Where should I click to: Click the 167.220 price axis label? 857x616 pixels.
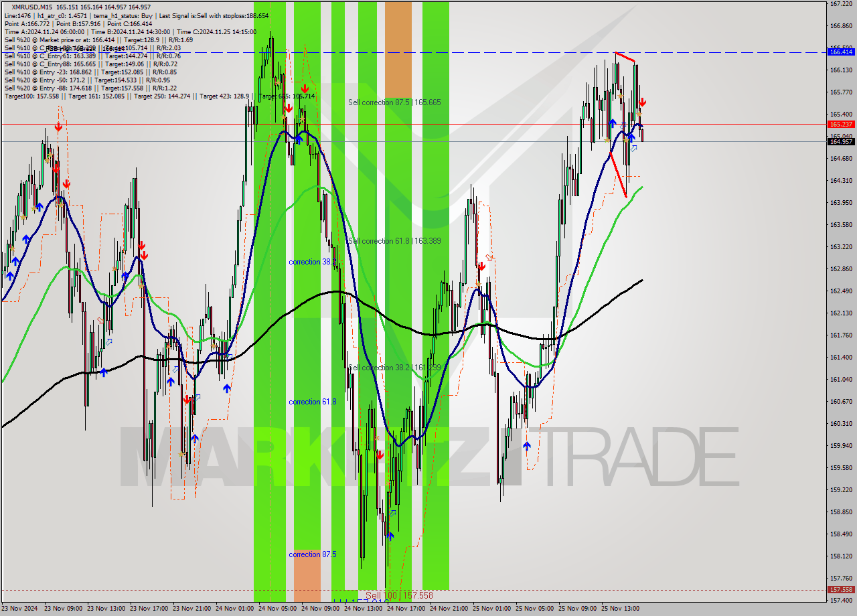click(x=841, y=4)
